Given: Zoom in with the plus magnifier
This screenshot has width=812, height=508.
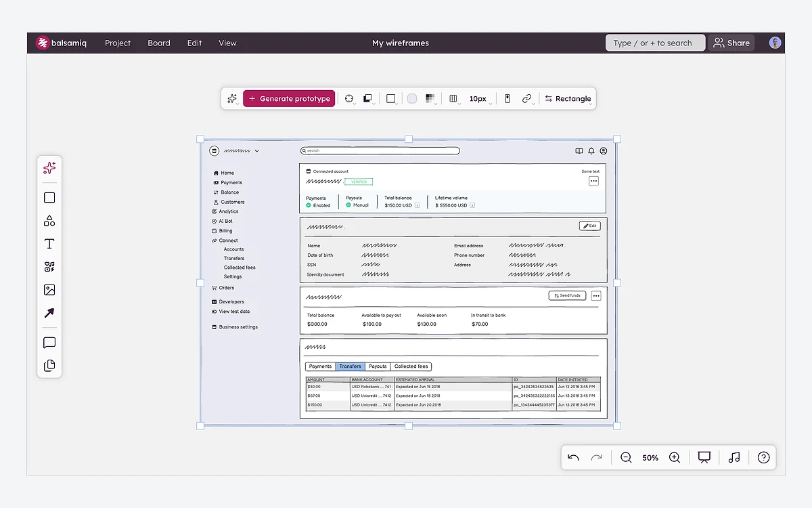Looking at the screenshot, I should pos(675,458).
